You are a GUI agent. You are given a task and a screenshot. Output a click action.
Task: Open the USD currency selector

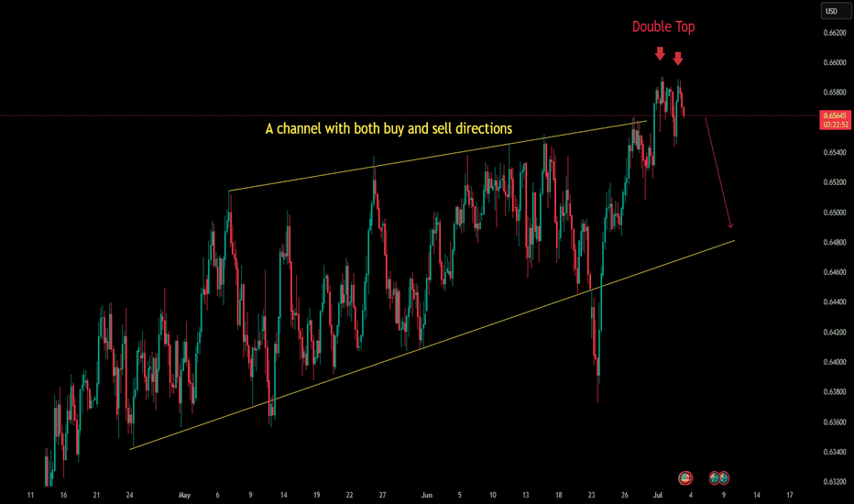835,11
